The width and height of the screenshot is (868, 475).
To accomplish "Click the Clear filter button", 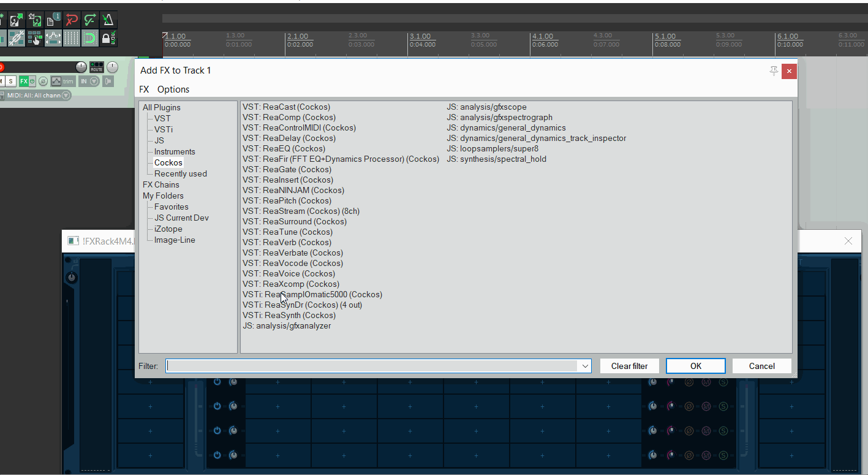I will coord(629,366).
